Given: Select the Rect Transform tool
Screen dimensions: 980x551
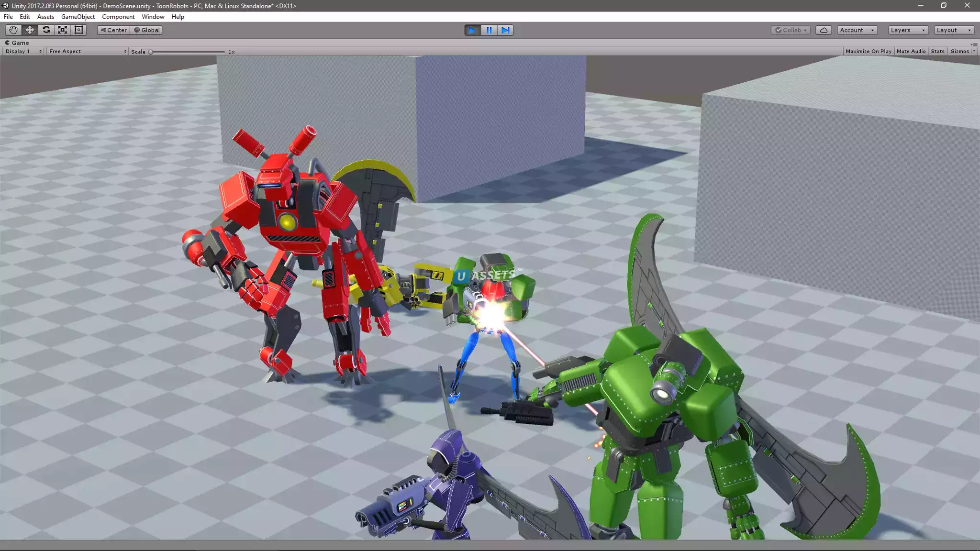Looking at the screenshot, I should (x=79, y=30).
